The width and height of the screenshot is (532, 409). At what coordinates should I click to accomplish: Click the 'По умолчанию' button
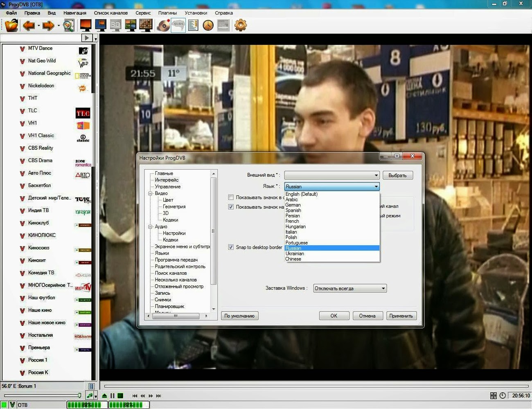(x=240, y=316)
